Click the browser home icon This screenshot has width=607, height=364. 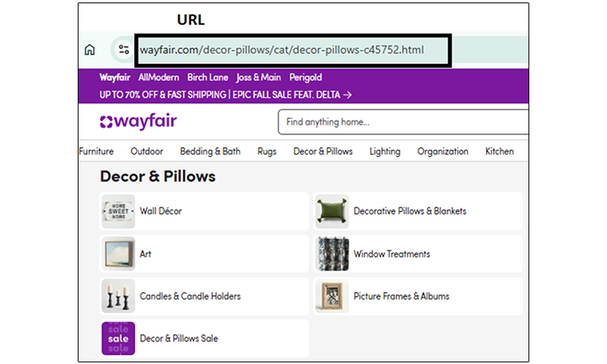(89, 49)
